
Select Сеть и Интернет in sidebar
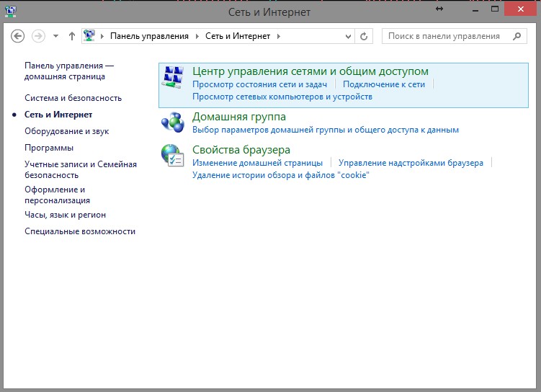58,115
